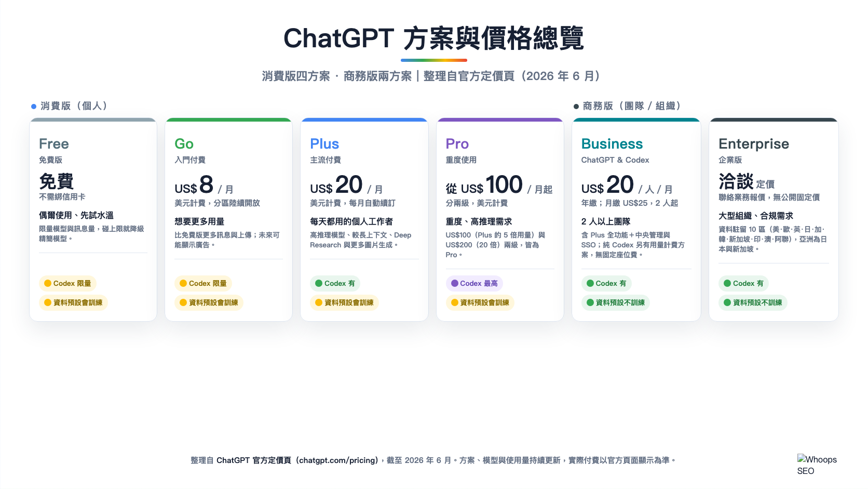The image size is (868, 489).
Task: Click '美元計費，每月自動續訂' text in Plus card
Action: pos(352,203)
